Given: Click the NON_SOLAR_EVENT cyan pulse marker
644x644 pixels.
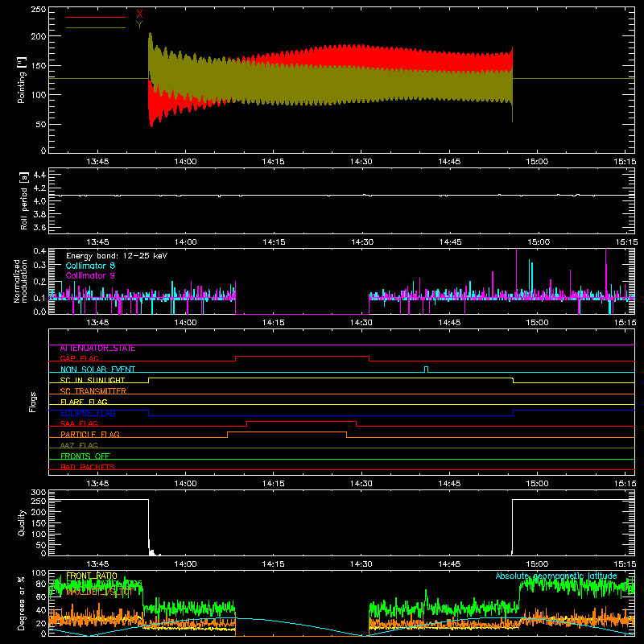Looking at the screenshot, I should coord(427,369).
